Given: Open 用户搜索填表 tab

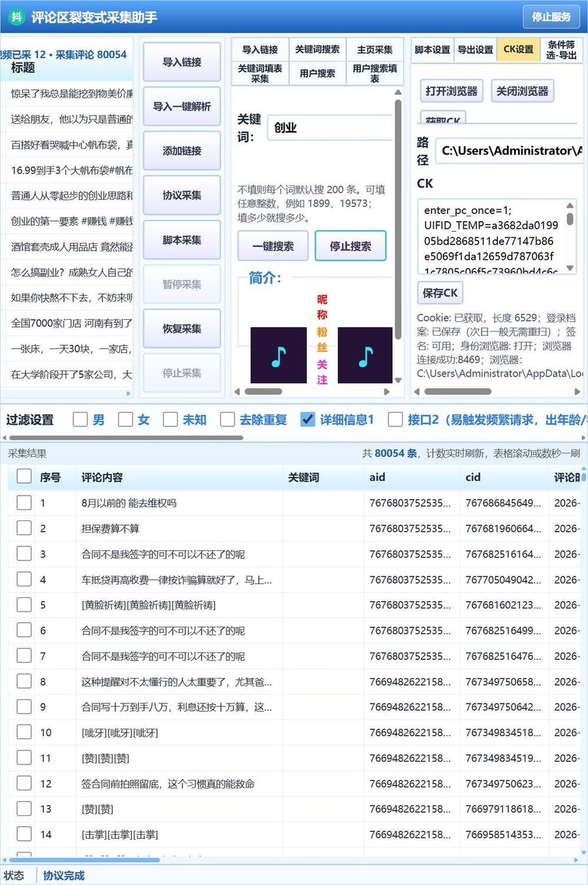Looking at the screenshot, I should click(x=375, y=74).
